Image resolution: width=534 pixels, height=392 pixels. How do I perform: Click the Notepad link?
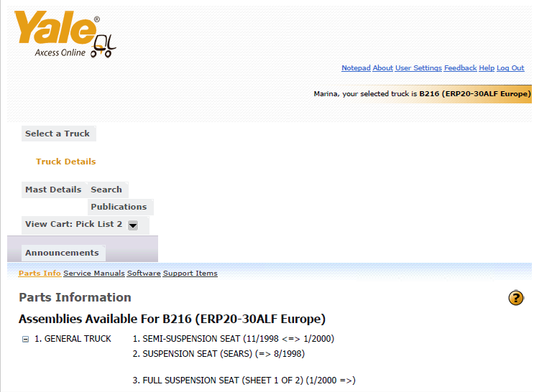(x=356, y=68)
